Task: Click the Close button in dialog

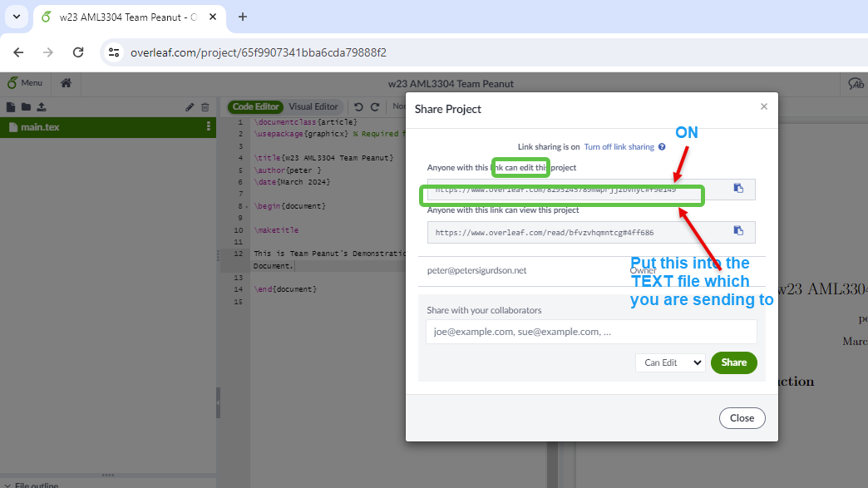Action: pyautogui.click(x=742, y=418)
